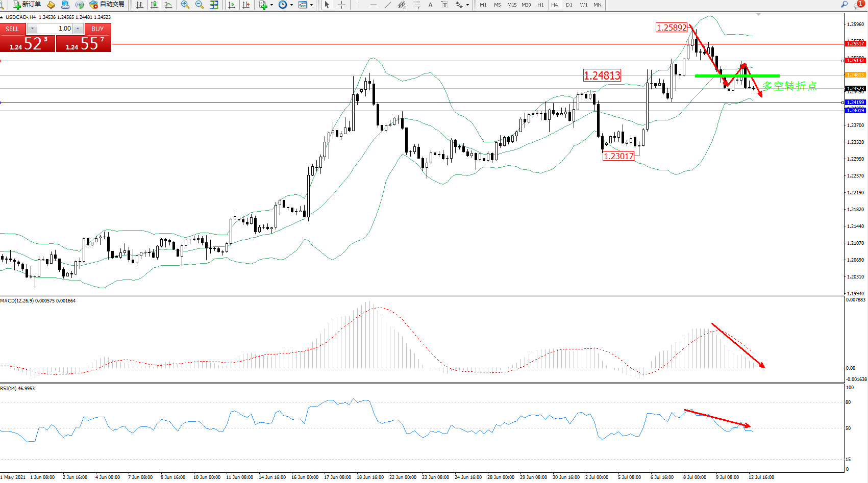Expand the periodicity clock dropdown
This screenshot has height=483, width=868.
(x=291, y=5)
